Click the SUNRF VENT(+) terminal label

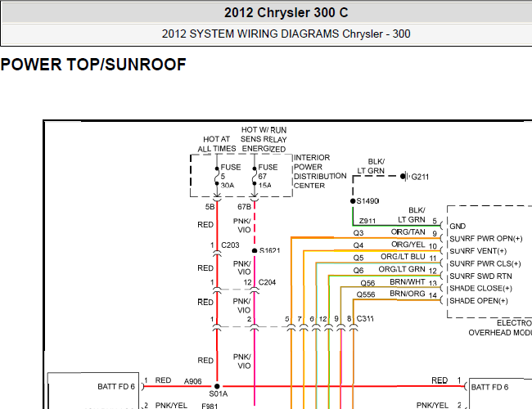pyautogui.click(x=478, y=251)
